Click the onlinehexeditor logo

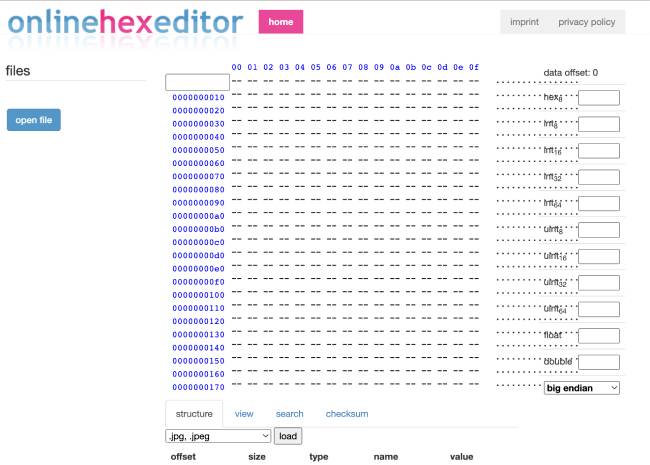pos(125,22)
